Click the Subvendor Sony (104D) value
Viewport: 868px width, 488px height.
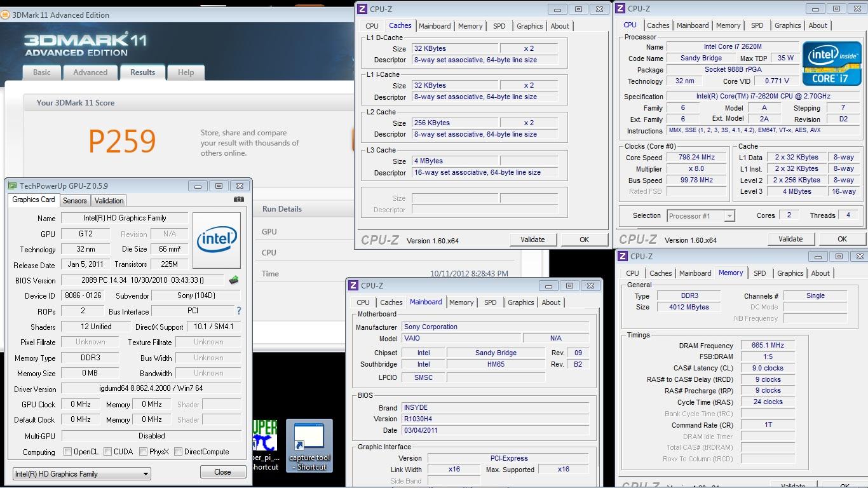click(x=196, y=295)
